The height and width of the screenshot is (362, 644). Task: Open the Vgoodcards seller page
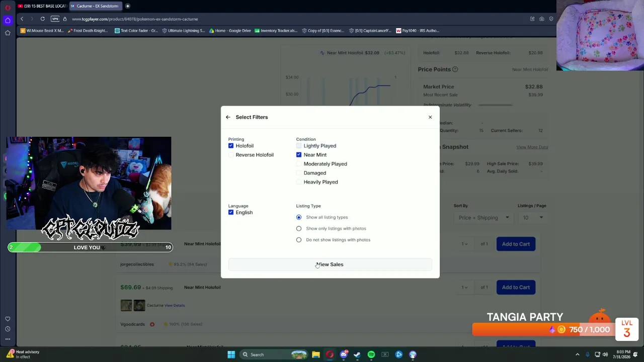pos(132,324)
